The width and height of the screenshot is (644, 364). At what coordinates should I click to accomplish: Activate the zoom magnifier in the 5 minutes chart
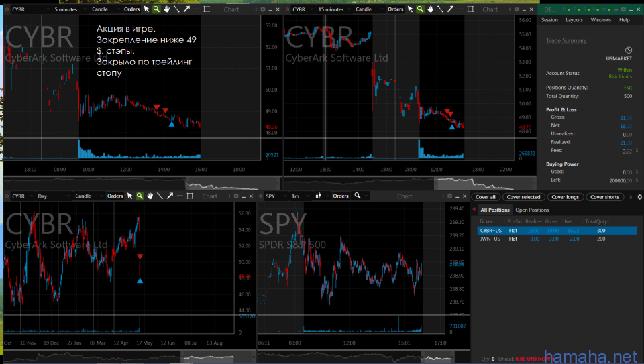(156, 9)
